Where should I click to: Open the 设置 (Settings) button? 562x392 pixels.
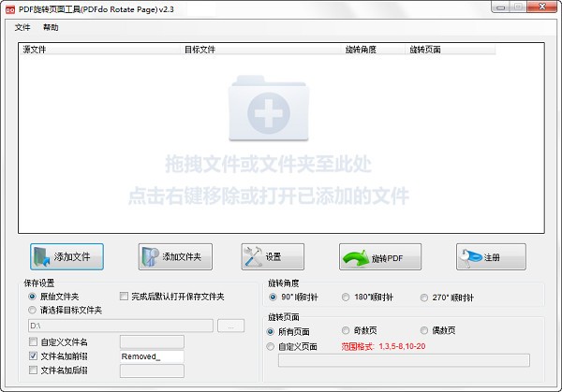273,256
